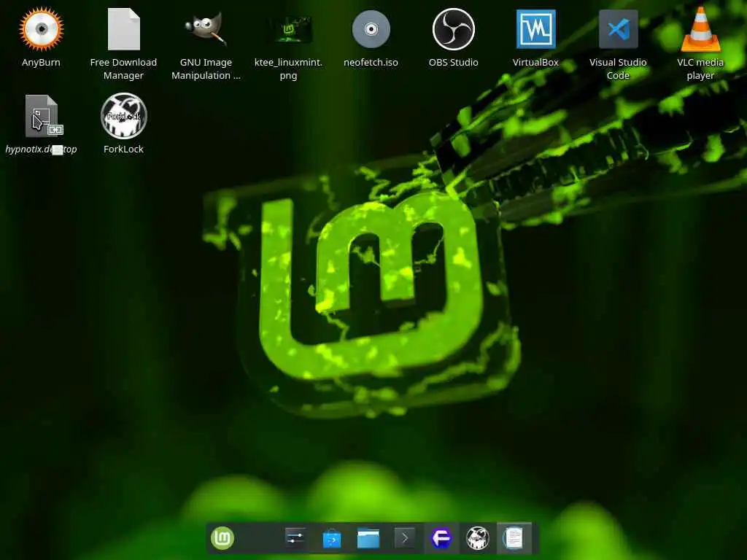Click the 'OBS Studio' label text
This screenshot has height=560, width=747.
(x=454, y=63)
